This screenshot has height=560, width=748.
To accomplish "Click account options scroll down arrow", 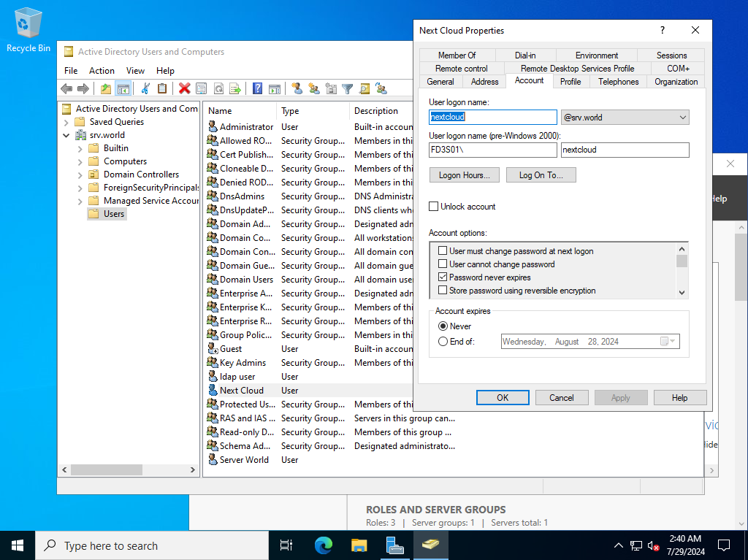I will click(x=682, y=293).
